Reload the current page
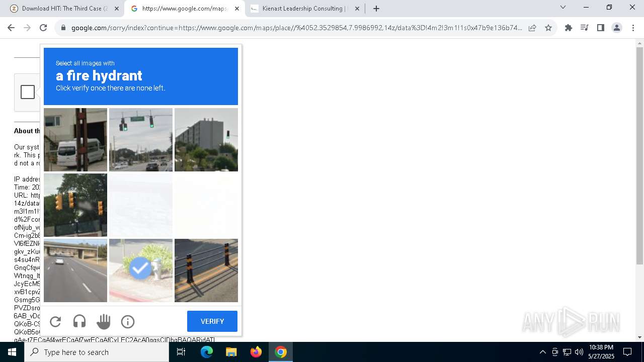The height and width of the screenshot is (362, 644). click(x=43, y=28)
